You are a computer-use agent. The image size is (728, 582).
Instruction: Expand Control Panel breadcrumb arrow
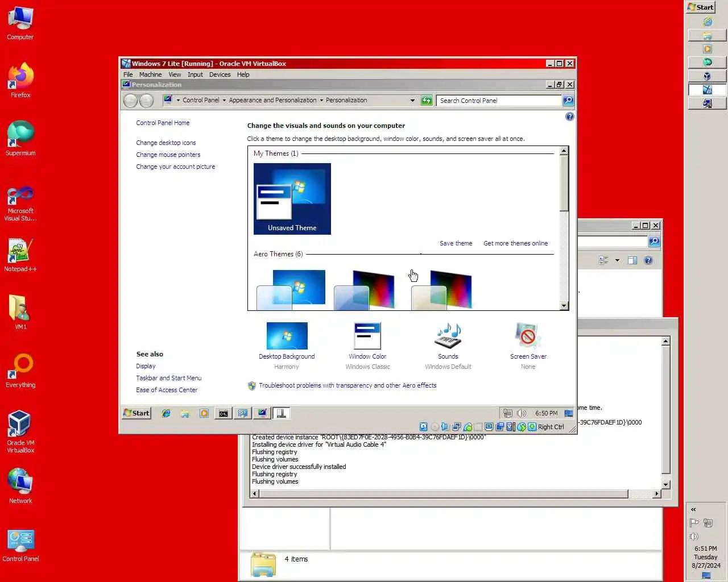(x=224, y=100)
